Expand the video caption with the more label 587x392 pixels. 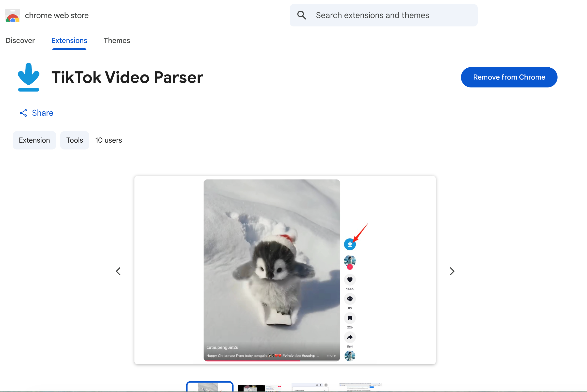pos(331,355)
